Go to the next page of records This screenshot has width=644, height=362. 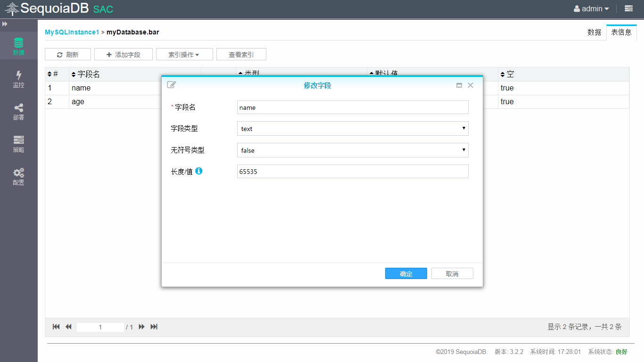(x=141, y=327)
